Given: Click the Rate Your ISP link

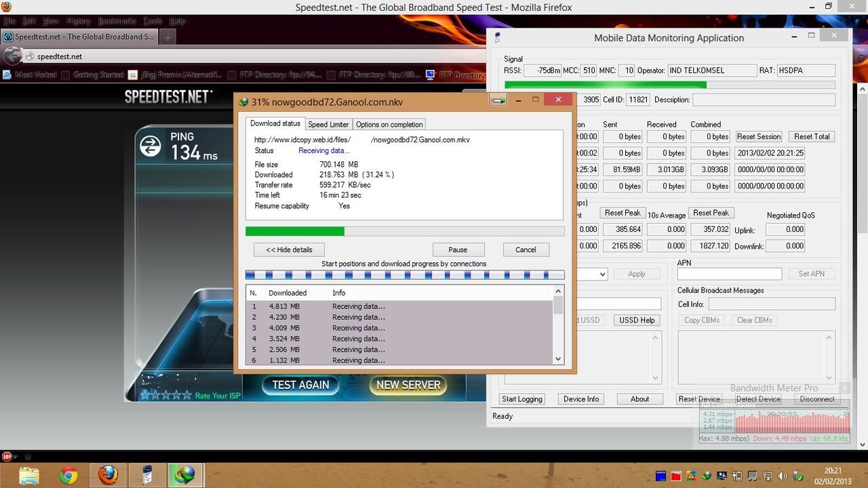Looking at the screenshot, I should coord(218,396).
